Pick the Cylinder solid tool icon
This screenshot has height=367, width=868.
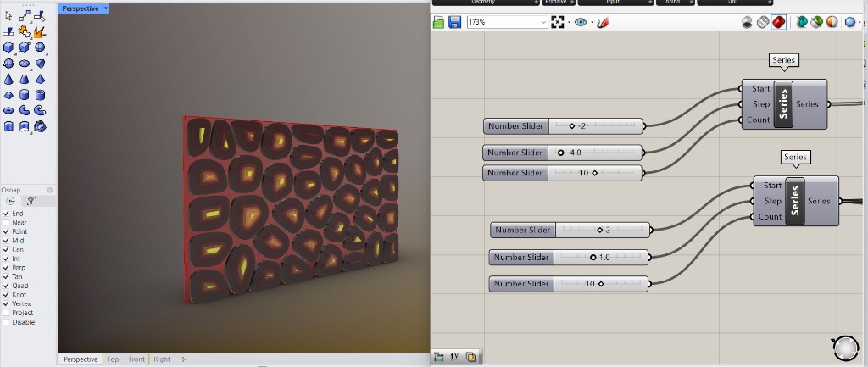(x=25, y=95)
